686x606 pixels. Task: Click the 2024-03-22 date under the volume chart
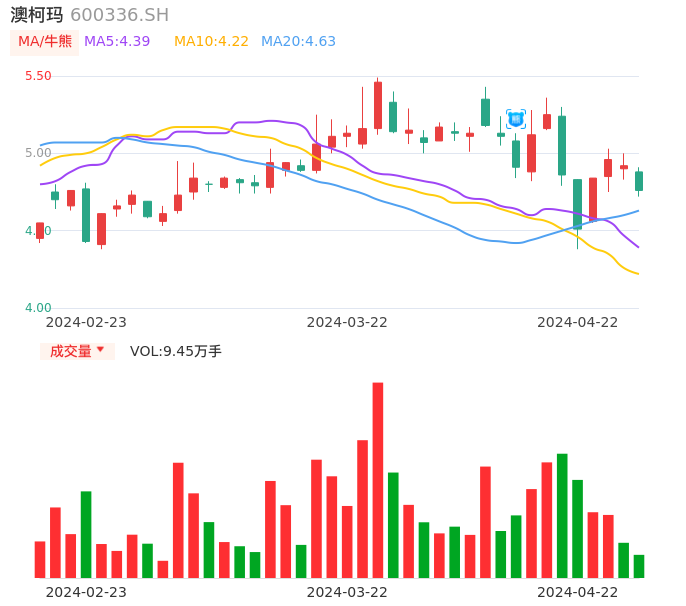coord(347,592)
